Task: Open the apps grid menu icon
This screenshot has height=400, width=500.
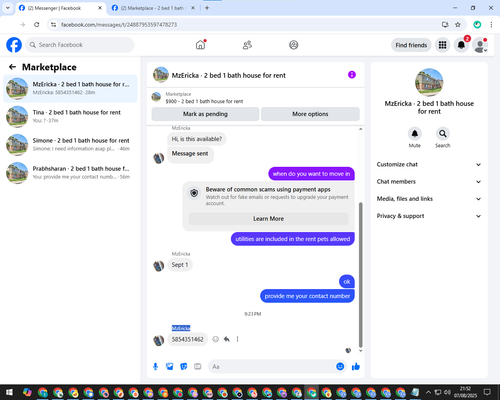Action: 442,45
